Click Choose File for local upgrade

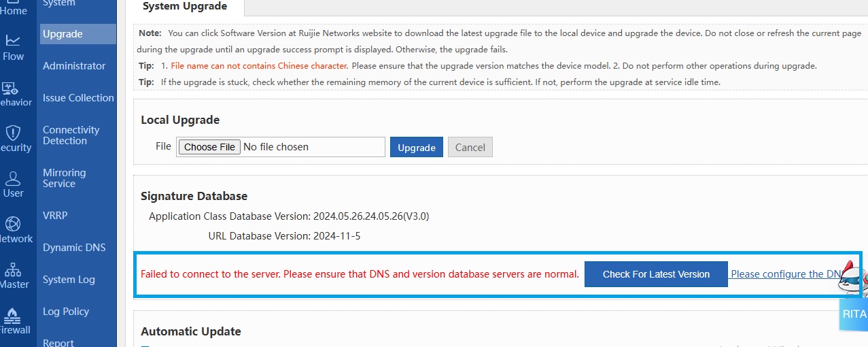(209, 147)
